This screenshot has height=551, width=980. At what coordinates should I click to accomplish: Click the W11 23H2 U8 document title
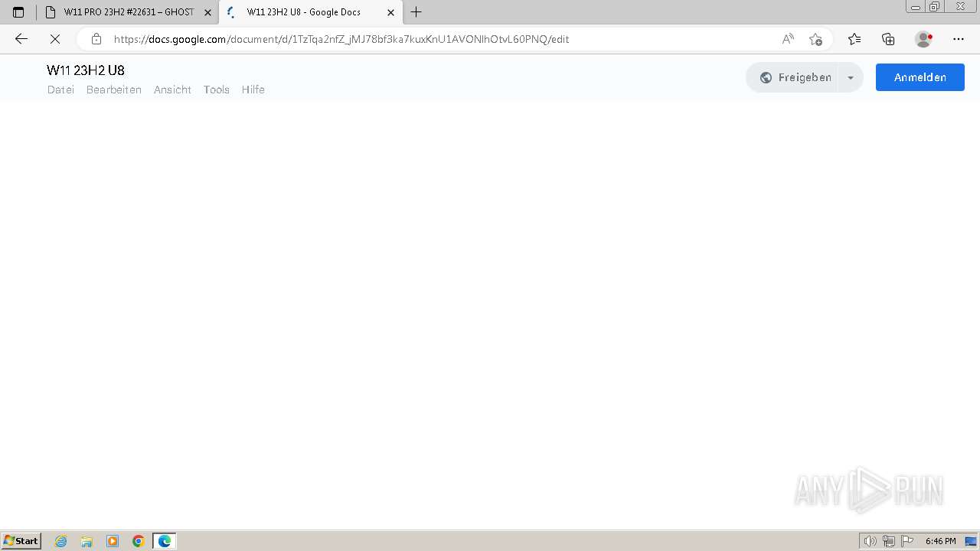click(86, 70)
